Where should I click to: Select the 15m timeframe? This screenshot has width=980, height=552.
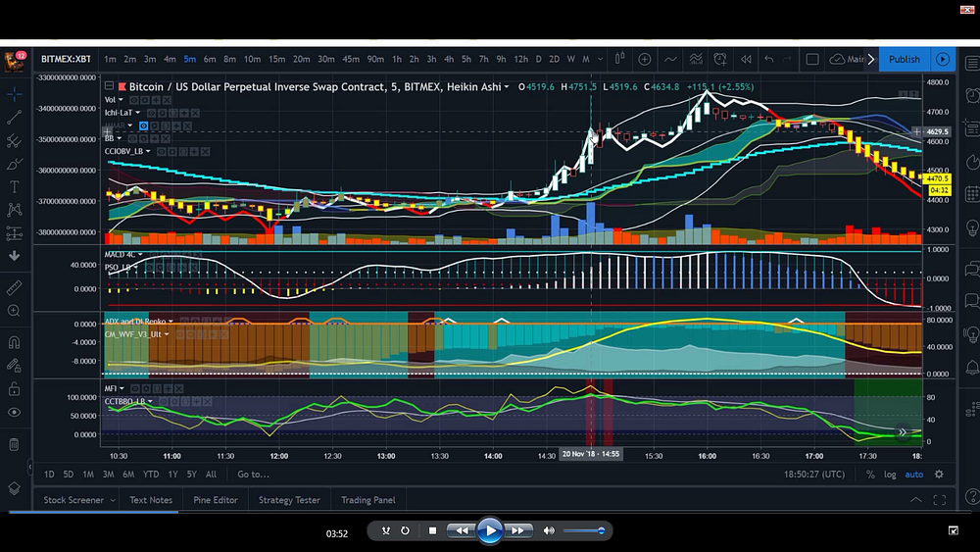(276, 59)
